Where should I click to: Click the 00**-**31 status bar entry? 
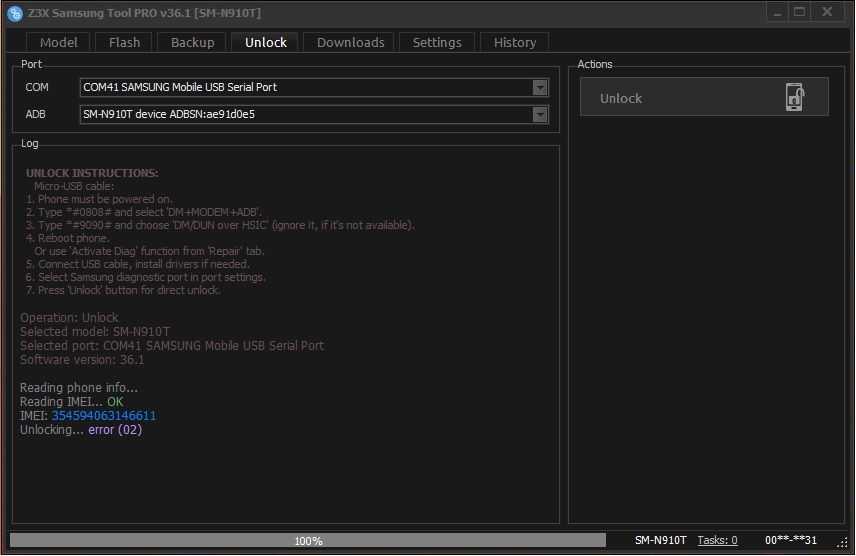pos(790,540)
